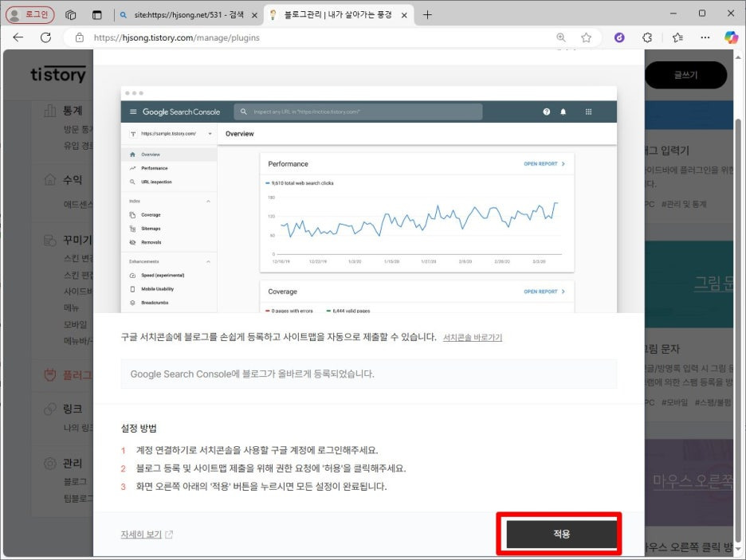
Task: Open the 링크 sidebar menu
Action: [x=73, y=409]
